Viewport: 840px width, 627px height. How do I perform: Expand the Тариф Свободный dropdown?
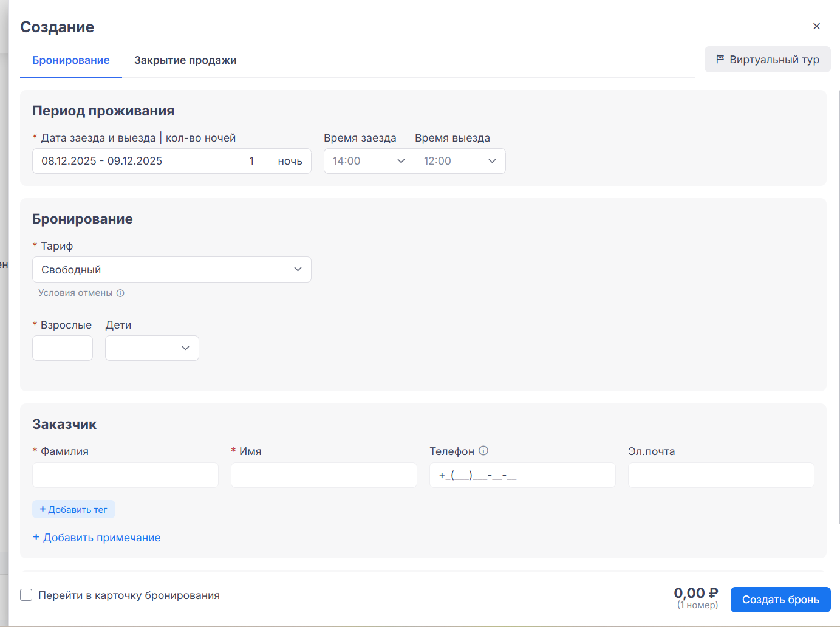pos(171,270)
